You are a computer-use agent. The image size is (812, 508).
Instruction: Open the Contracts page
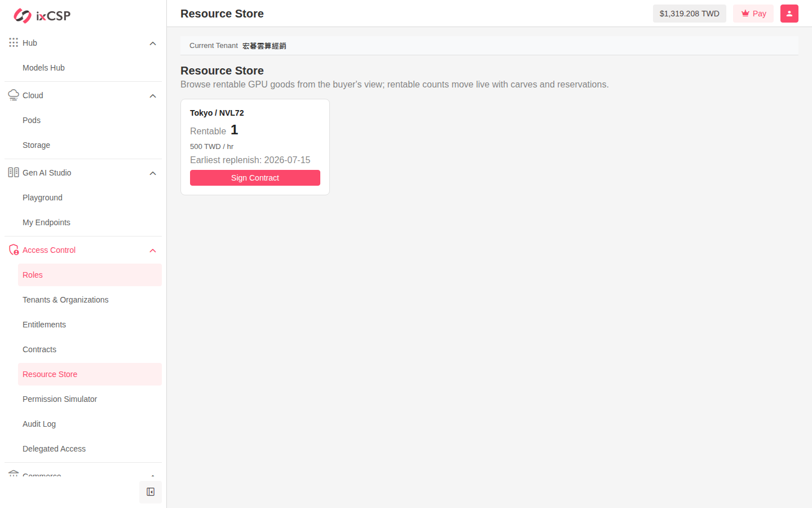(90, 349)
